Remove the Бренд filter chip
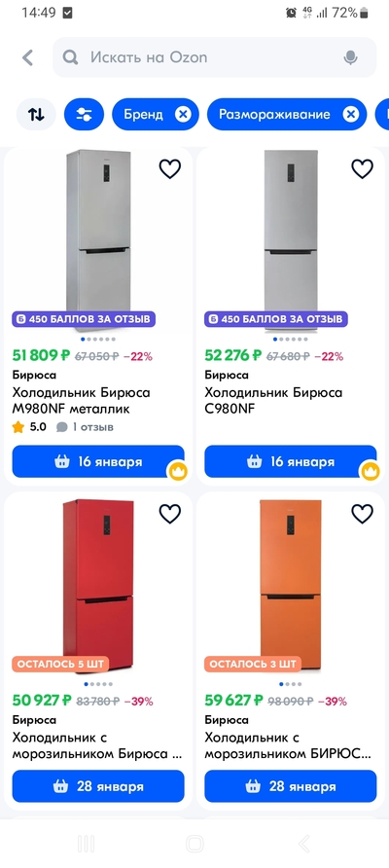Viewport: 389px width, 868px height. (183, 115)
